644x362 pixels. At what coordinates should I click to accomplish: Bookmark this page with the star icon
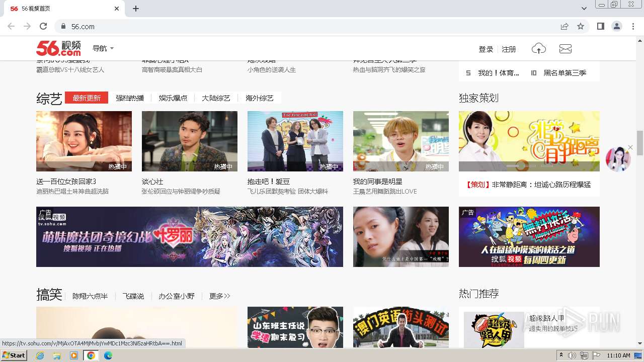click(581, 26)
